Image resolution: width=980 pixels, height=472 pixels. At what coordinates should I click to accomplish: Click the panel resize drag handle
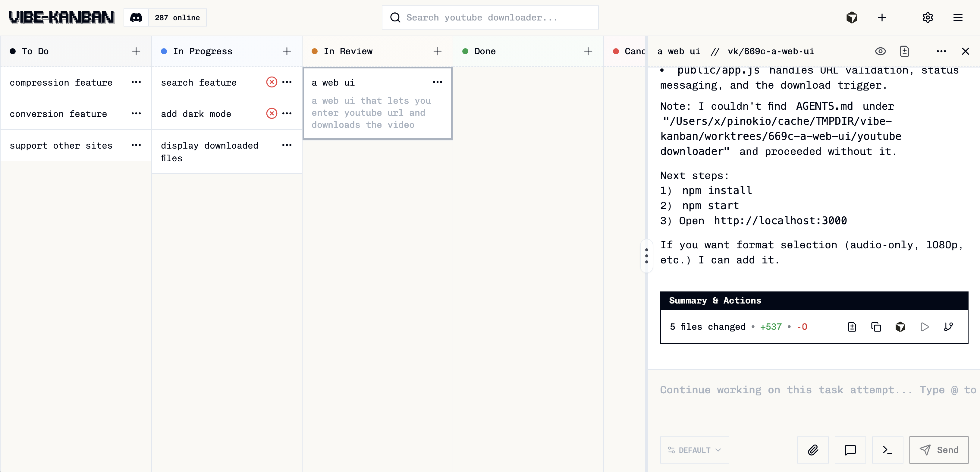click(646, 256)
